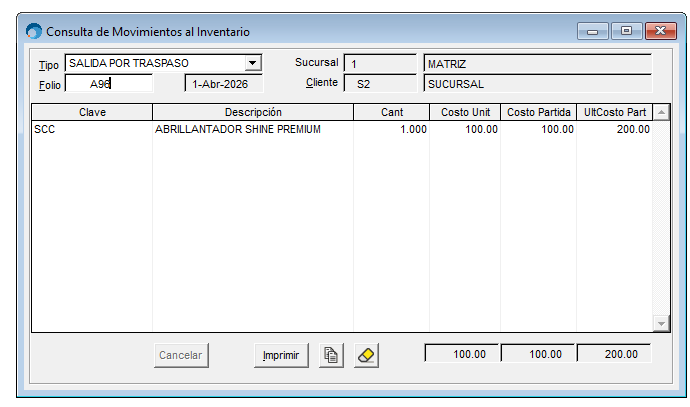Image resolution: width=690 pixels, height=407 pixels.
Task: Close the Consulta de Movimientos window
Action: [661, 31]
